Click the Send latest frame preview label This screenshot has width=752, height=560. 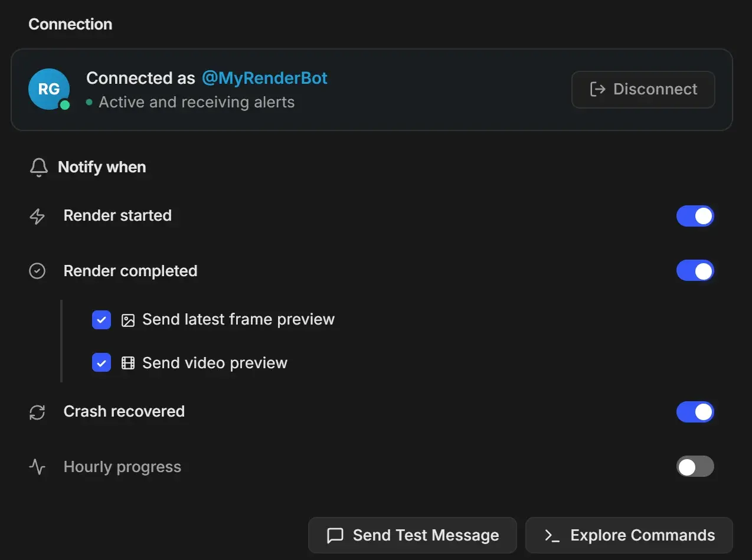click(238, 319)
